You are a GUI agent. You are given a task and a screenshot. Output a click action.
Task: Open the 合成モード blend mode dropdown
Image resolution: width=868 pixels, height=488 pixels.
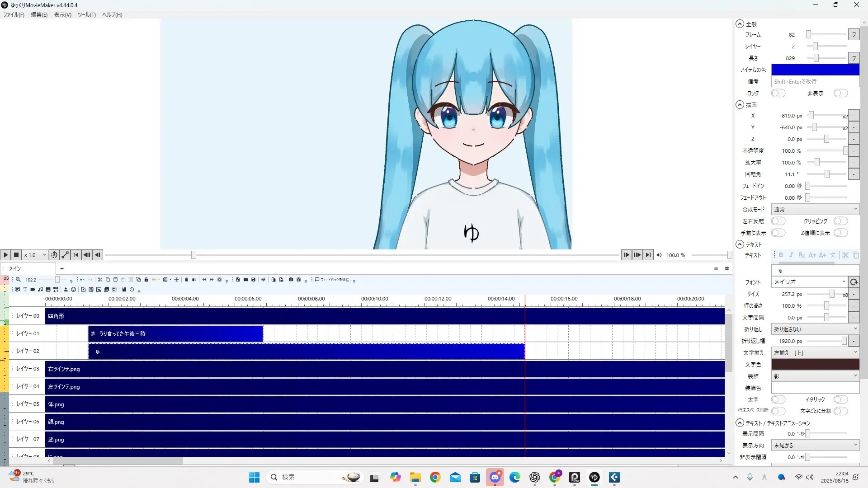pos(815,209)
